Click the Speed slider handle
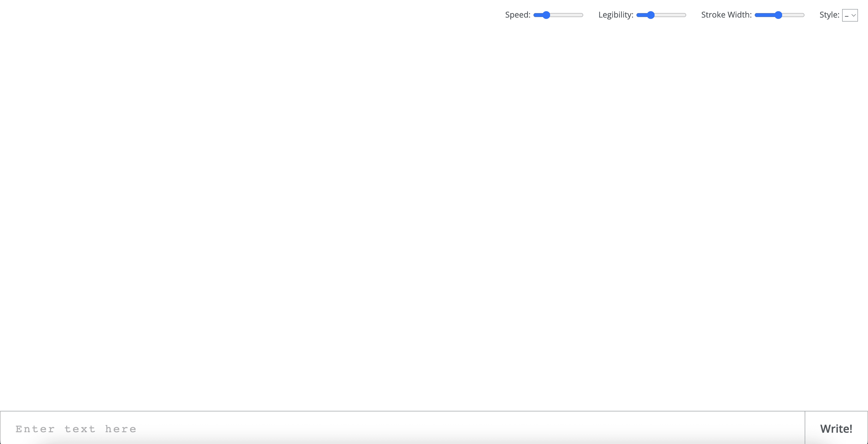868x444 pixels. [546, 15]
